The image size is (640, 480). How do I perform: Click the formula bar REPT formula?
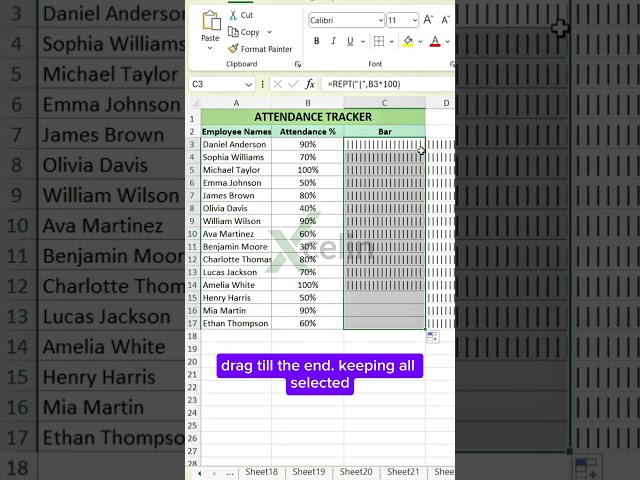[364, 84]
